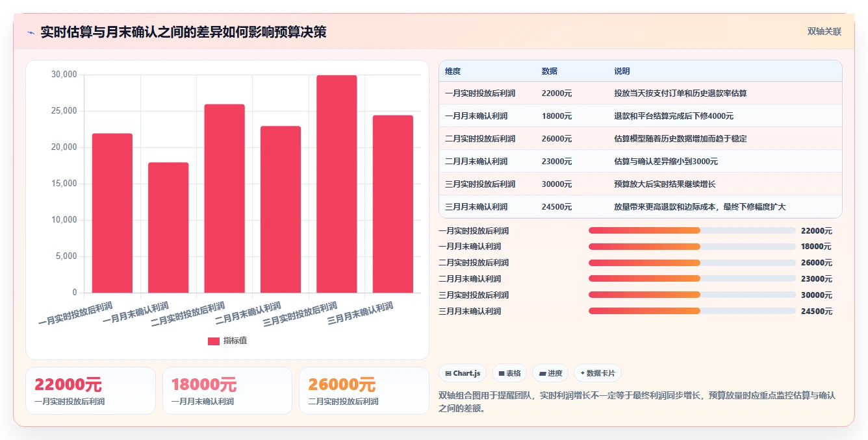The width and height of the screenshot is (868, 440).
Task: Click the 22000元 value in the table
Action: pyautogui.click(x=557, y=93)
